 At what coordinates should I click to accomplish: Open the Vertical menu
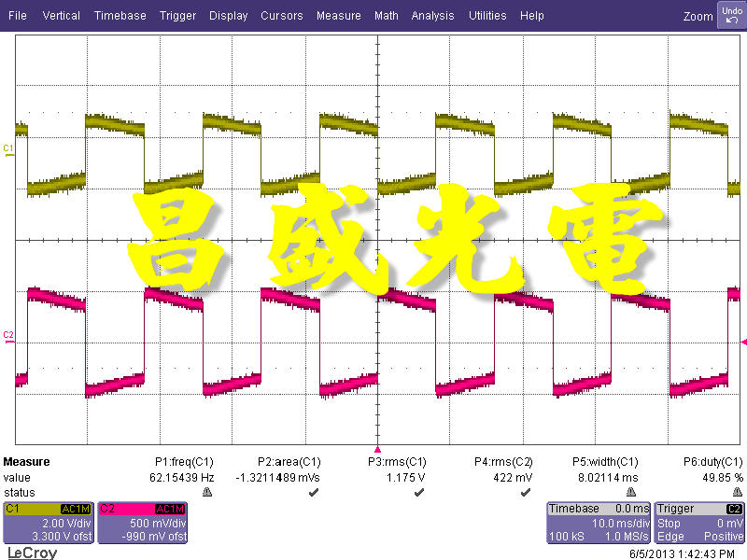61,15
